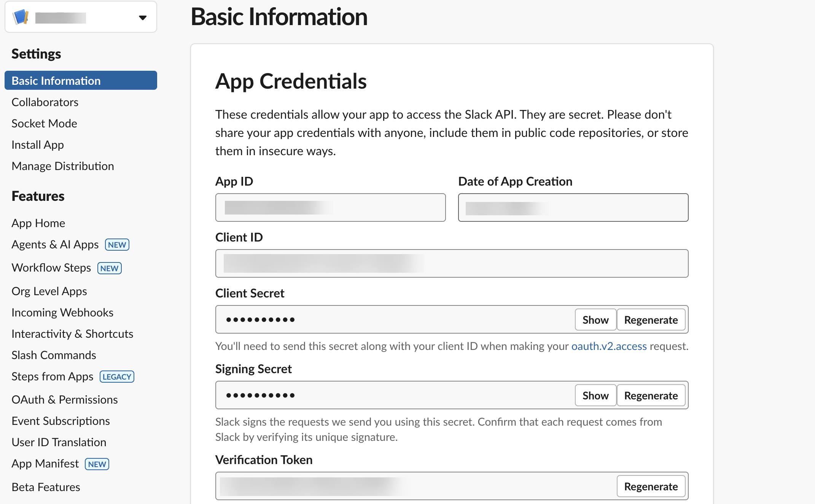Viewport: 815px width, 504px height.
Task: Open Install App page
Action: pos(38,145)
